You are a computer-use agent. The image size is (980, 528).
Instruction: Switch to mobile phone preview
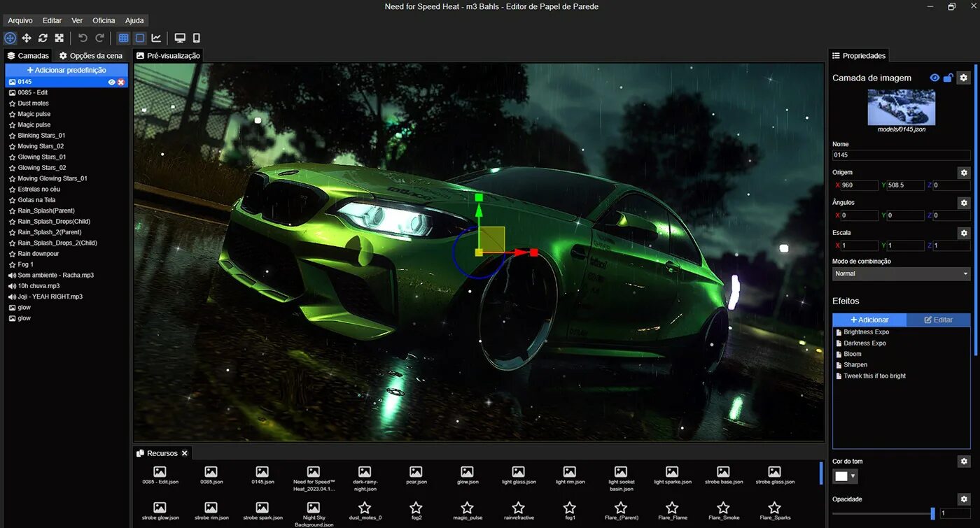197,38
